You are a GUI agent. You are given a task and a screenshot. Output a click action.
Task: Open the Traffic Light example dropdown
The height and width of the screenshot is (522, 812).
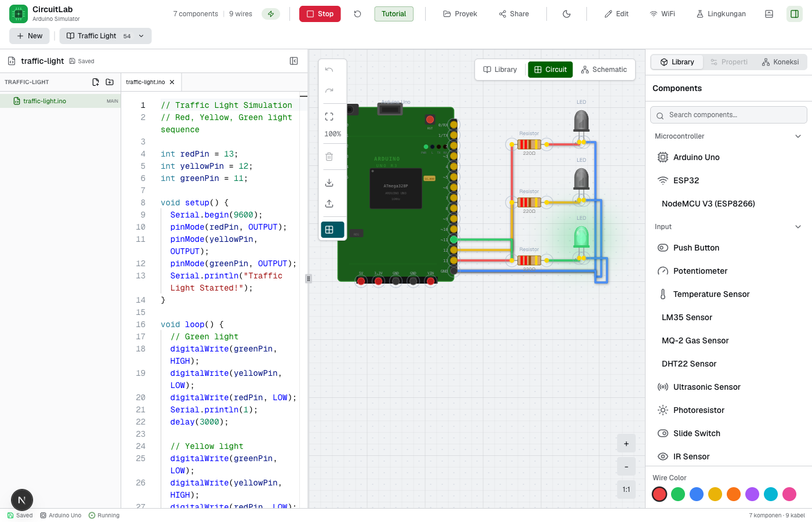(x=106, y=36)
